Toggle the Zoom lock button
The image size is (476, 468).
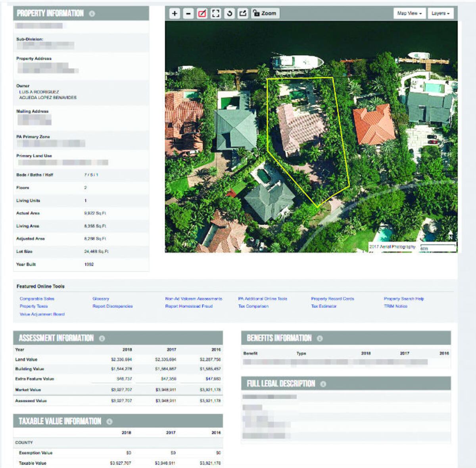pyautogui.click(x=265, y=13)
